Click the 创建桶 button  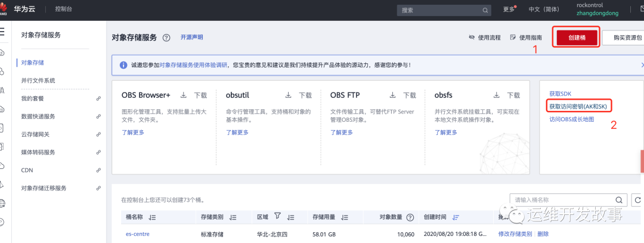577,38
